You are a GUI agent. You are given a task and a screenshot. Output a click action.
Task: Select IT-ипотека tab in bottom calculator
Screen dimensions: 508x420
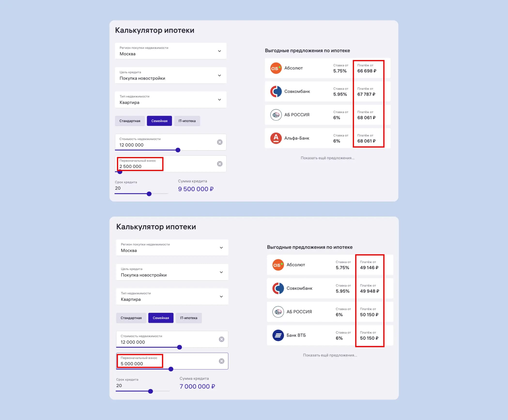click(189, 318)
